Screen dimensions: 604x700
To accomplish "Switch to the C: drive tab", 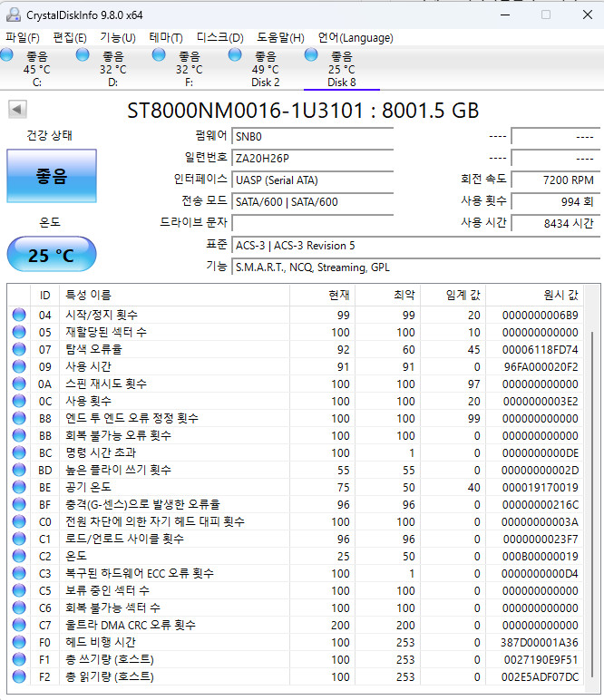I will [37, 69].
